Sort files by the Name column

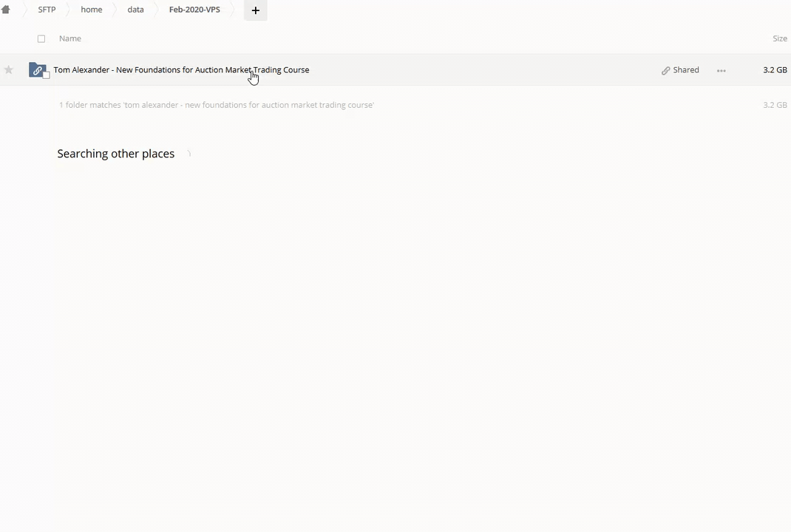70,38
